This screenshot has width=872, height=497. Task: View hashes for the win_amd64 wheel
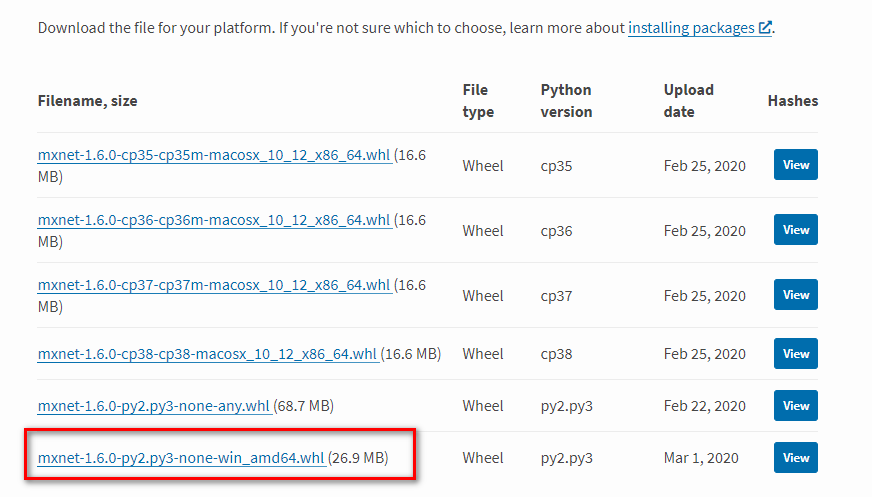point(796,458)
